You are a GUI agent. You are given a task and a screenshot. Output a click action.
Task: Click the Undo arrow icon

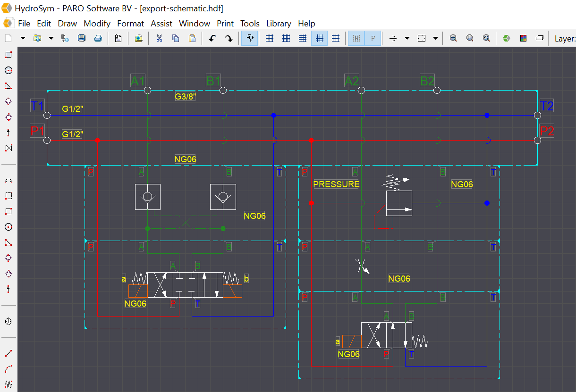pyautogui.click(x=212, y=38)
